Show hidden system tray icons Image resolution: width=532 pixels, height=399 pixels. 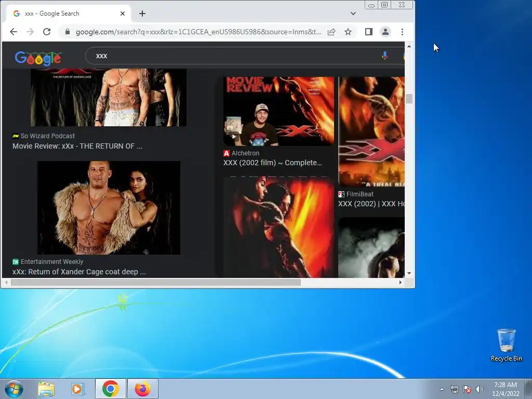(x=442, y=389)
